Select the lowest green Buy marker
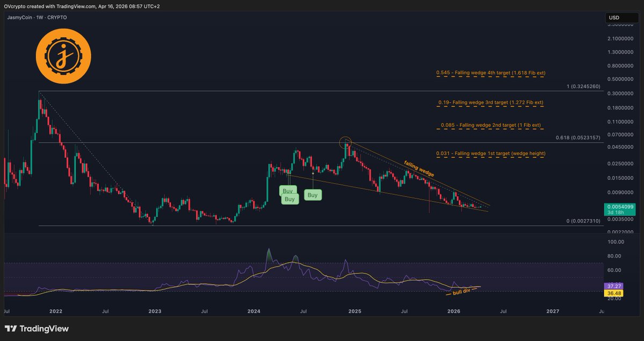The width and height of the screenshot is (644, 341). tap(290, 199)
